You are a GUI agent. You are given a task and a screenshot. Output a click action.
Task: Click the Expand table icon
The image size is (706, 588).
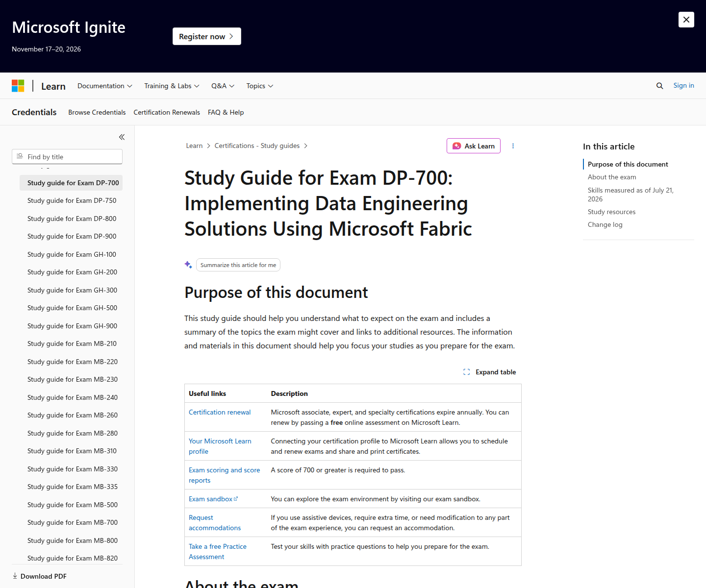tap(466, 372)
